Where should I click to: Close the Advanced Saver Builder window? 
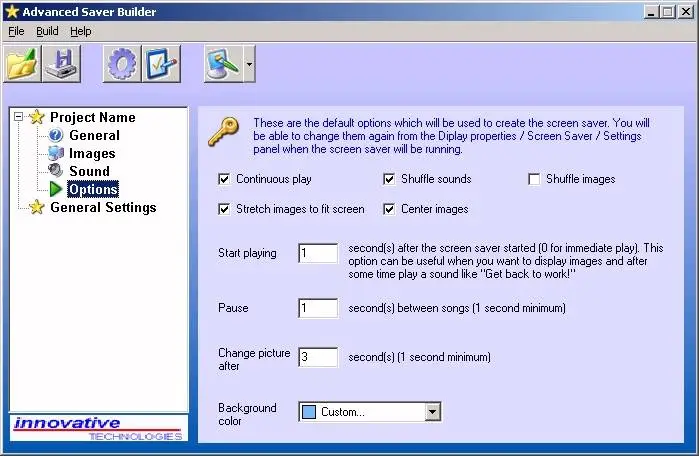pyautogui.click(x=686, y=12)
